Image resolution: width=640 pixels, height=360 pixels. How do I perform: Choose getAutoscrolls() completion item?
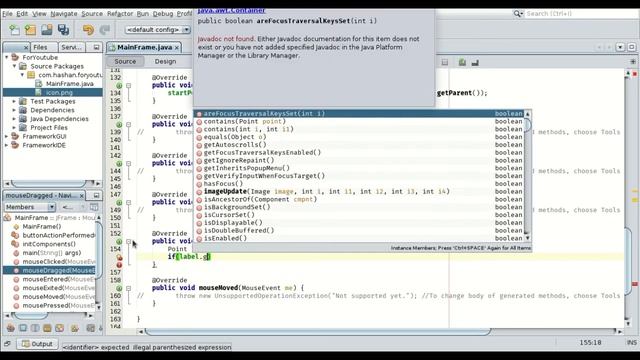coord(359,144)
